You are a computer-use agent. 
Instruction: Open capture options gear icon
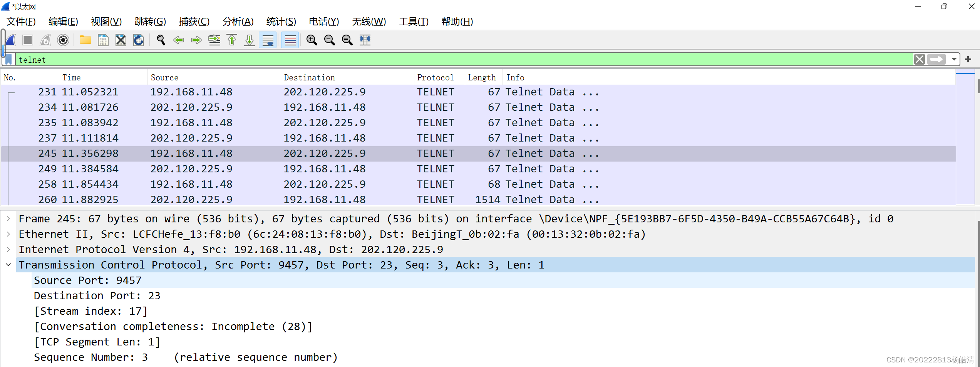[63, 40]
